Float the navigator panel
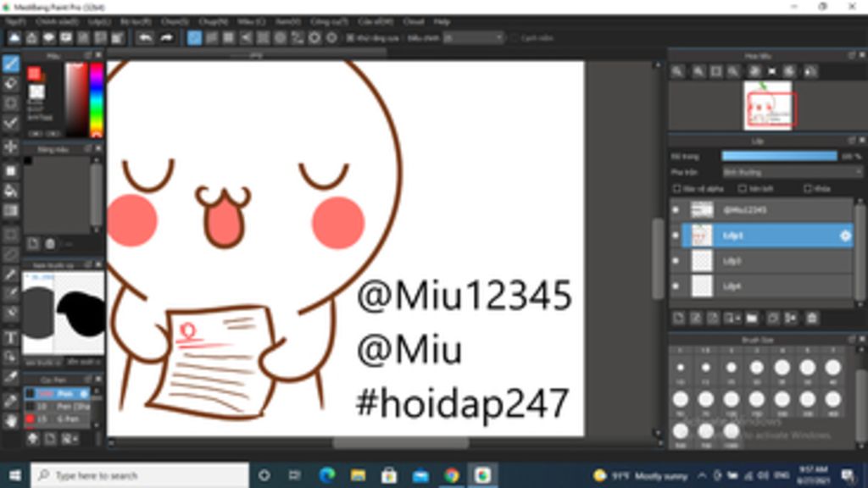This screenshot has width=868, height=488. pos(851,55)
